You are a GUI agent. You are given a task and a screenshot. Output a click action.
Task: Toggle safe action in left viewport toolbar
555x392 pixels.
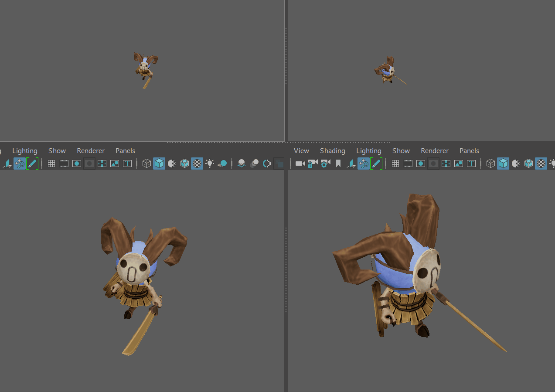(x=115, y=164)
